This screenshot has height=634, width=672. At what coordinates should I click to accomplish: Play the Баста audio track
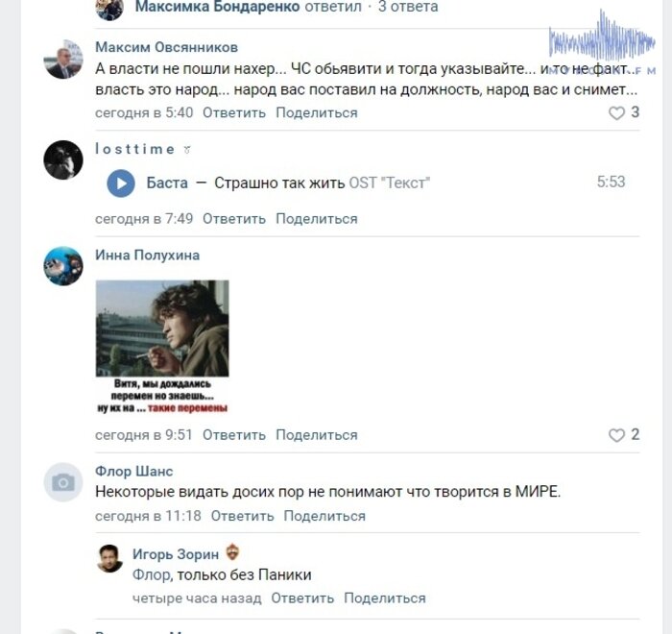pos(121,183)
